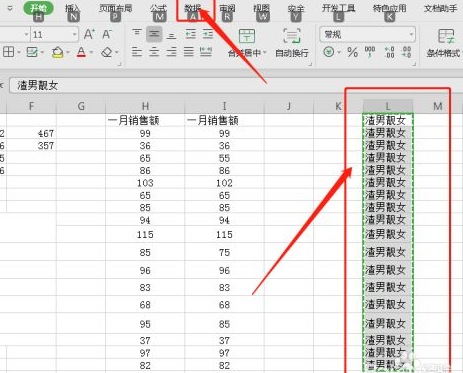Screen dimensions: 463x373
Task: Increase font size with A+ icon
Action: coord(89,34)
